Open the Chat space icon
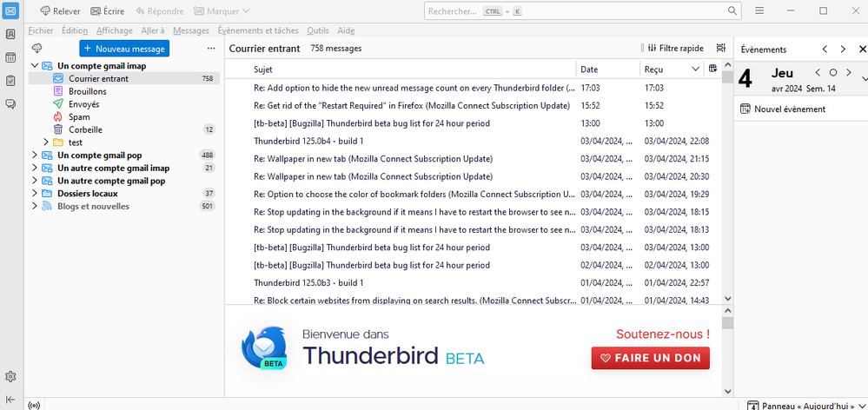Viewport: 868px width, 410px height. (x=10, y=104)
